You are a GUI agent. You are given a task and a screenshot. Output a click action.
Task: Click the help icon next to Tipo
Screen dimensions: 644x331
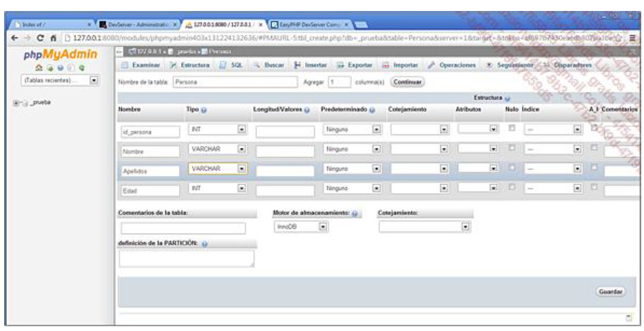204,110
